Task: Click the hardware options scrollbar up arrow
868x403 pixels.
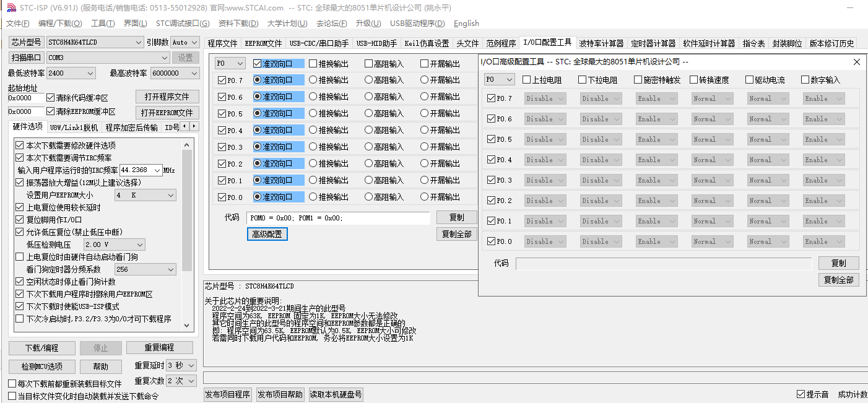Action: point(188,145)
